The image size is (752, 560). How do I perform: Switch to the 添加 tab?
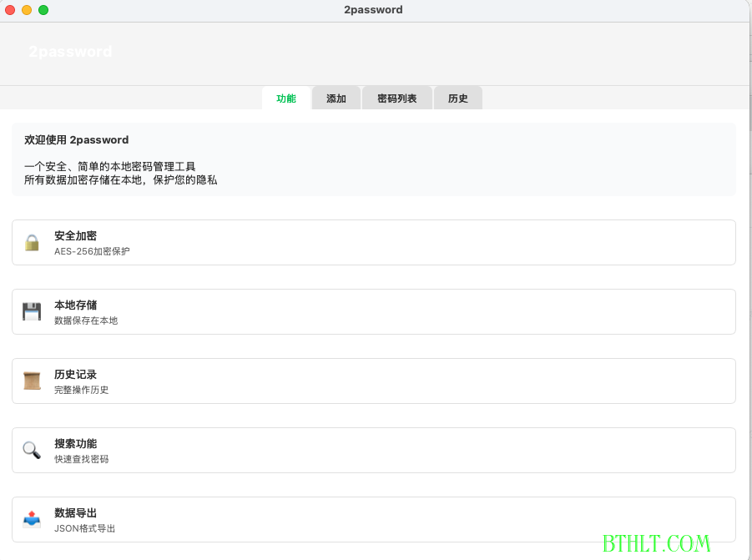[336, 98]
